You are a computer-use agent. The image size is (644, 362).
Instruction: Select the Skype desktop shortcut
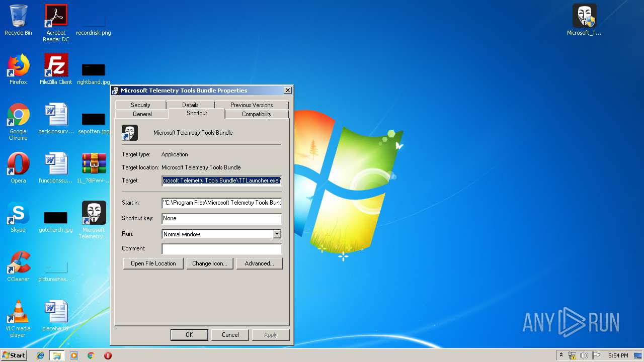18,217
